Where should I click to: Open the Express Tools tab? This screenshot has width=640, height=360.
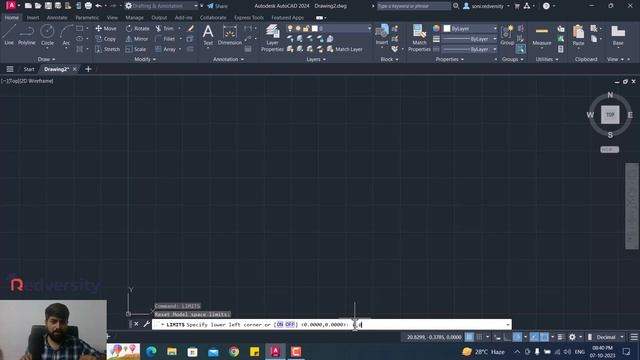click(249, 18)
